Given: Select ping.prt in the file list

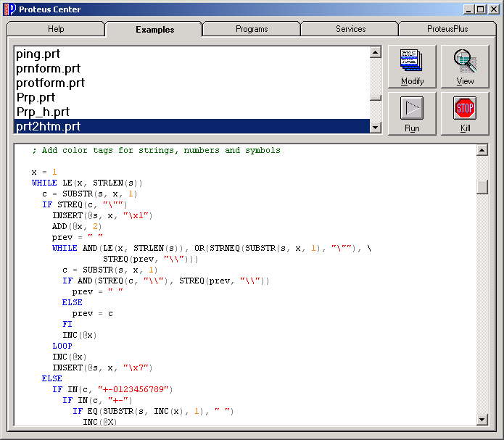Looking at the screenshot, I should (192, 54).
